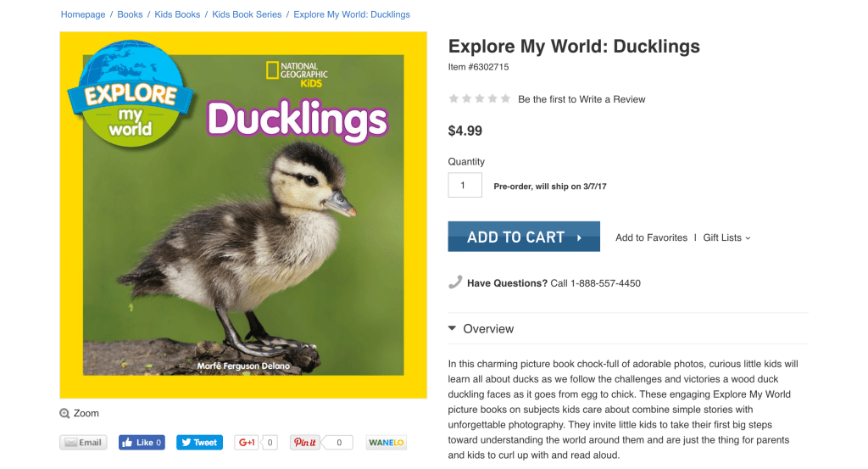
Task: Open the Gift Lists dropdown
Action: pos(726,237)
